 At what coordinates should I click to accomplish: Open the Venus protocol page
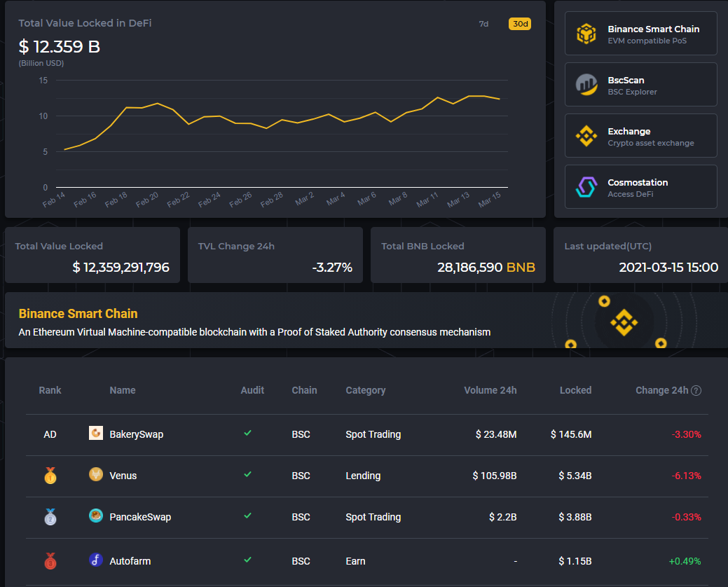point(124,475)
